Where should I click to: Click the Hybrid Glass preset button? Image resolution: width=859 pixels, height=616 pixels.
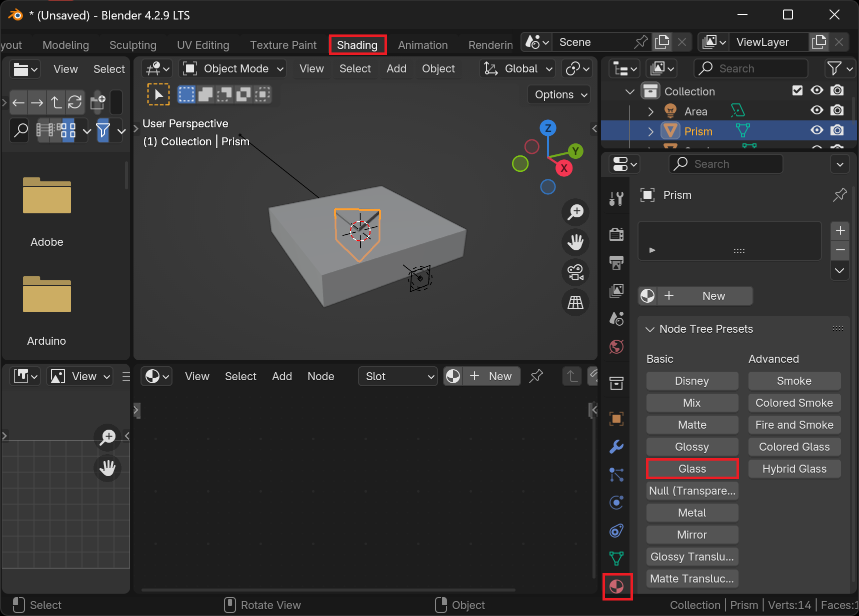[x=794, y=469]
